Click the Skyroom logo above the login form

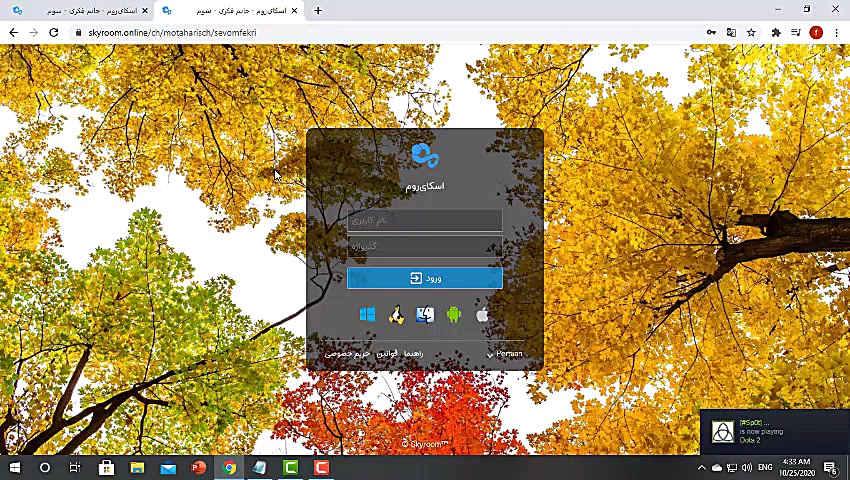(425, 156)
